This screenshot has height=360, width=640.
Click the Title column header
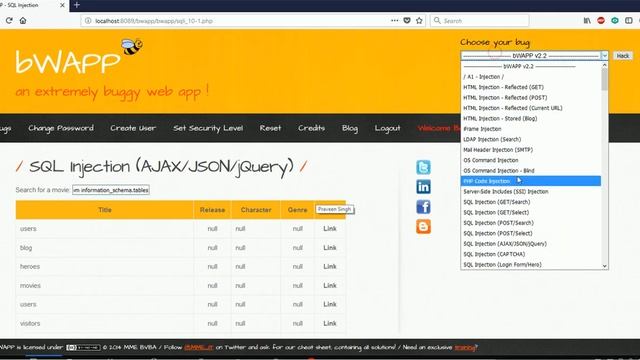104,210
